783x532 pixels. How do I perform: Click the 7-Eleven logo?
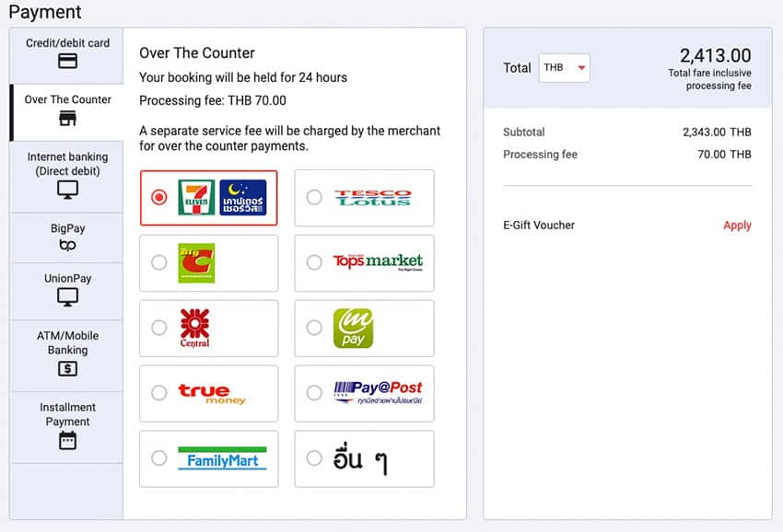196,198
